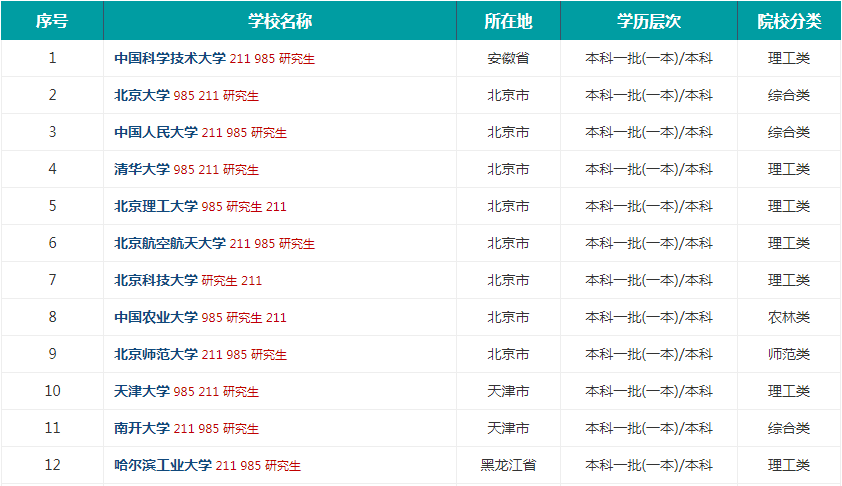The image size is (842, 486).
Task: Click the 研究生 211 tags after 北京科技大学
Action: click(231, 281)
